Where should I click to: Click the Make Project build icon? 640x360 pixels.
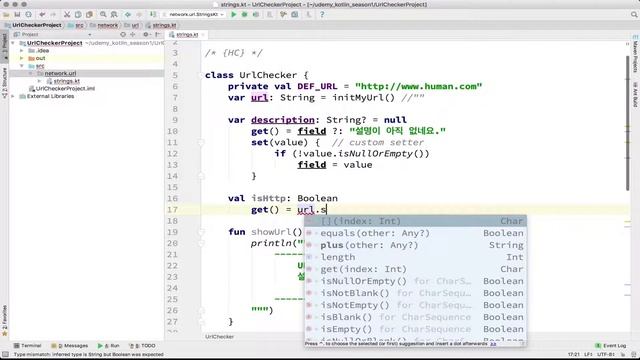coord(153,15)
